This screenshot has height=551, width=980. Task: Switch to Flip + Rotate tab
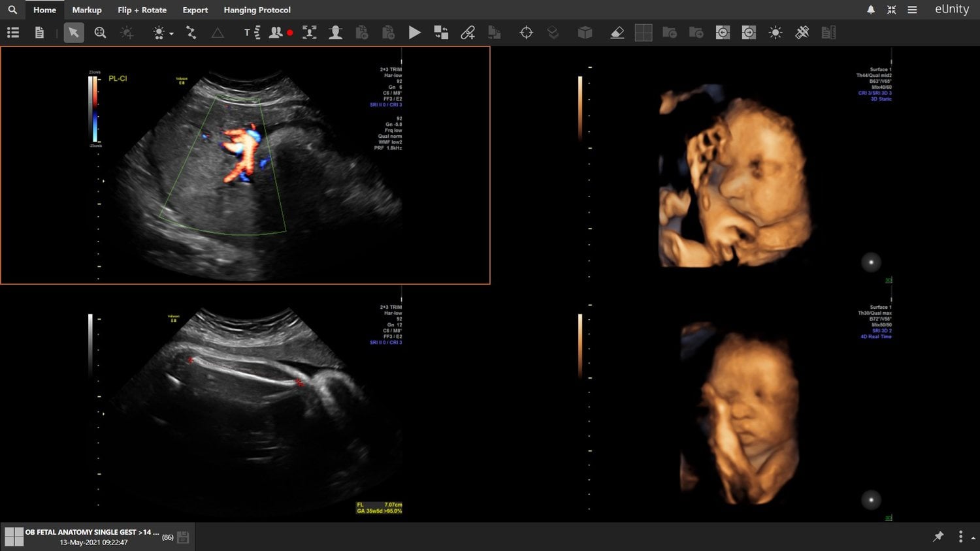pyautogui.click(x=142, y=10)
